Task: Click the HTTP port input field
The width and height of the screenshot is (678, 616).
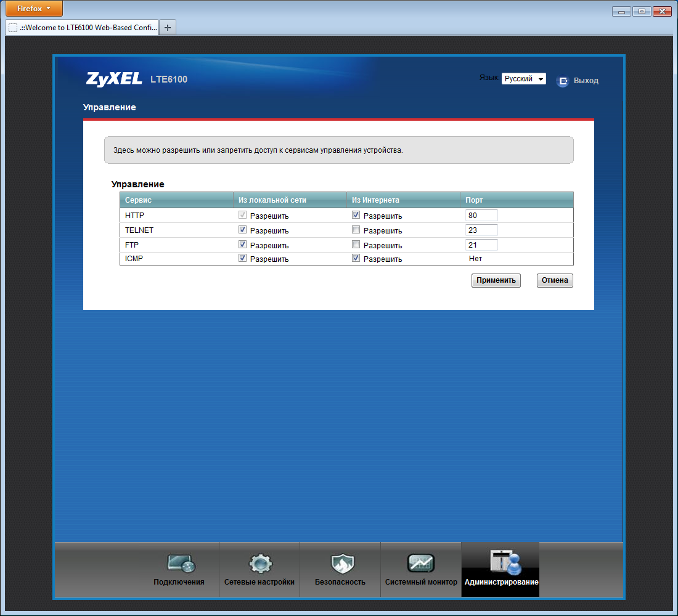Action: pyautogui.click(x=481, y=216)
